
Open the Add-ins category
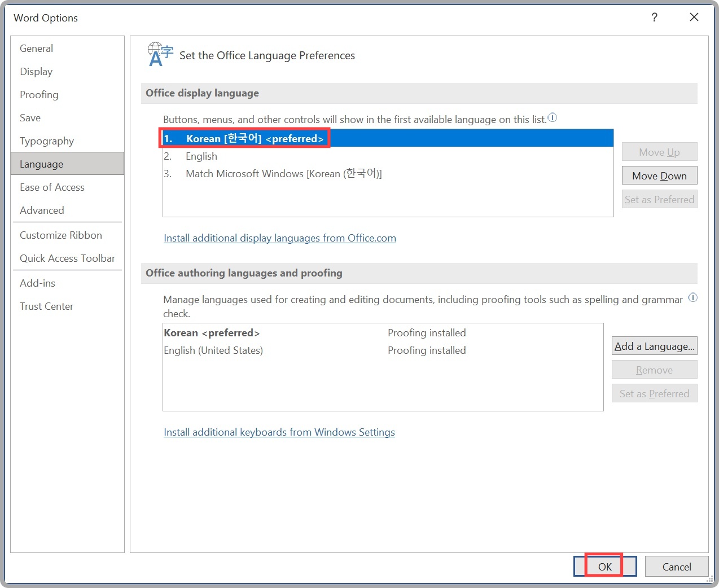67,283
